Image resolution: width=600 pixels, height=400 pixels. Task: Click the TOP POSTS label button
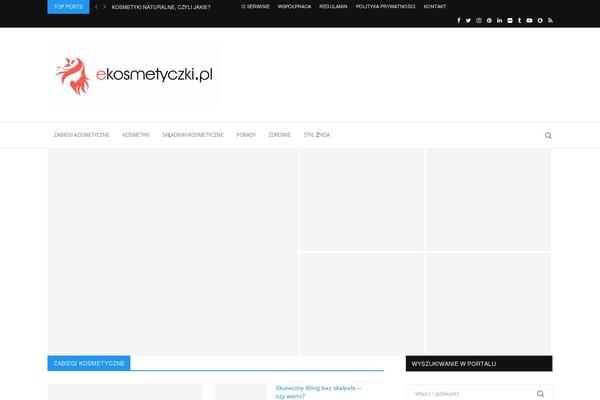click(68, 7)
